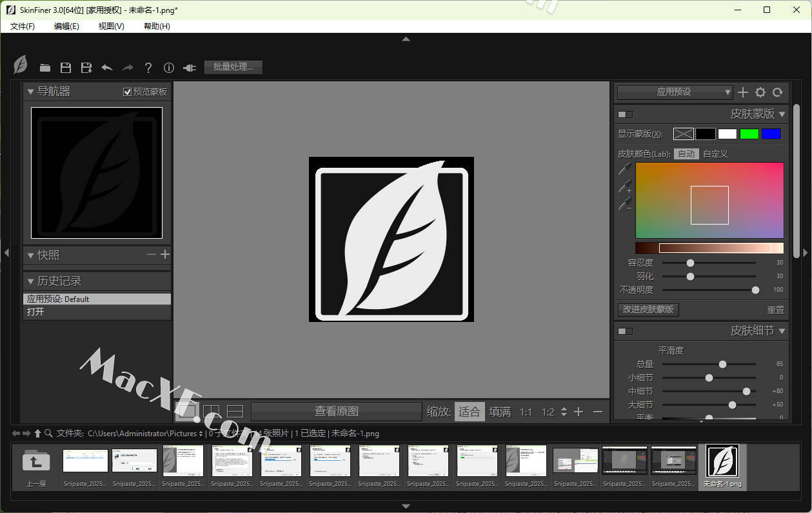
Task: Open the 编辑(E) menu
Action: point(66,26)
